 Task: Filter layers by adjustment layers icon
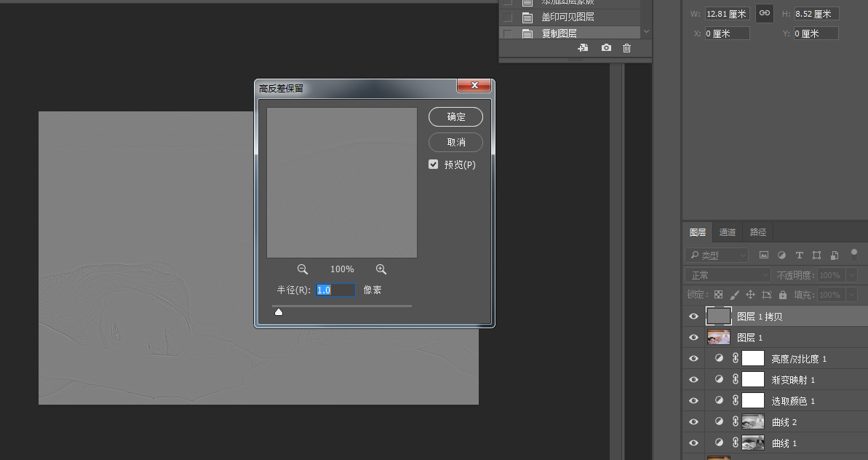(781, 255)
